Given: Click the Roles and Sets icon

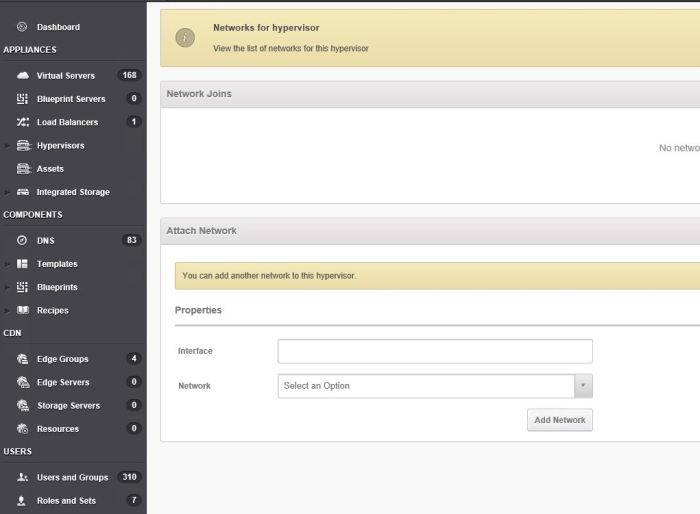Looking at the screenshot, I should [x=22, y=501].
